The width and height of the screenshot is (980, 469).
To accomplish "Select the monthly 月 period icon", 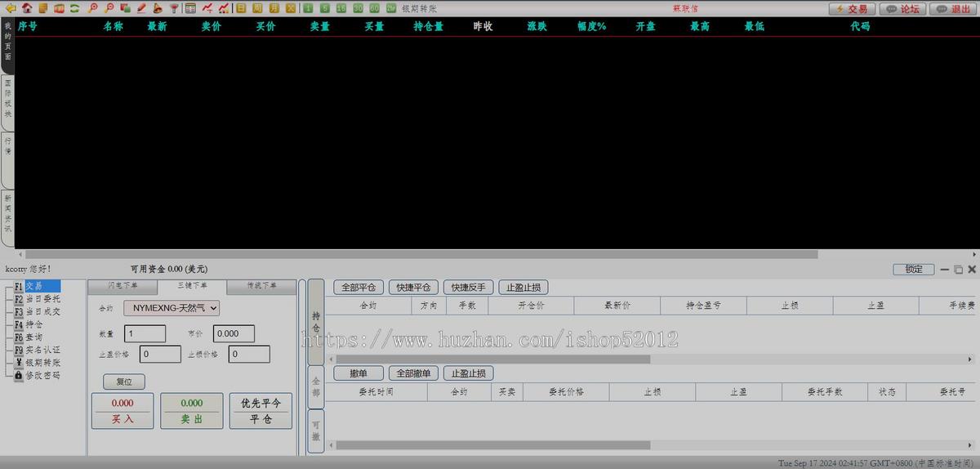I will click(x=274, y=8).
